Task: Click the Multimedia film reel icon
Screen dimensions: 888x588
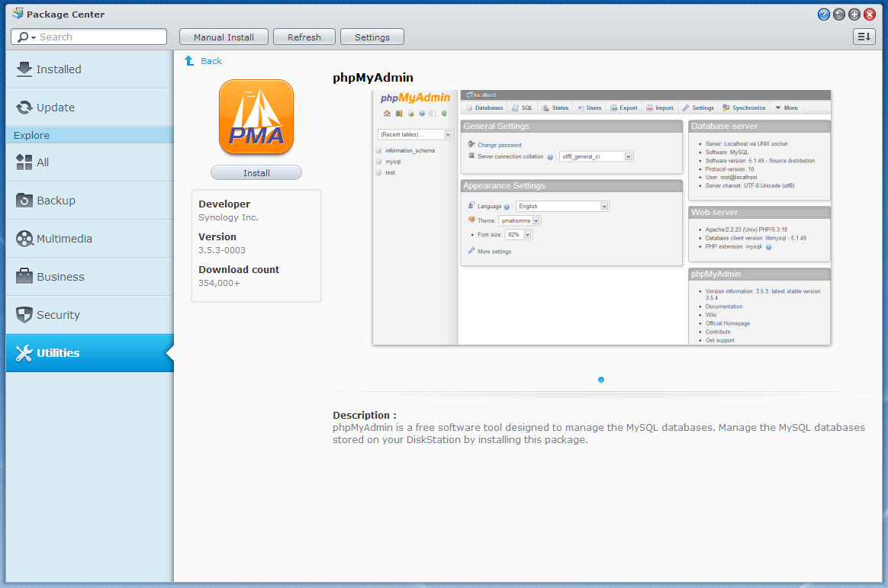Action: [x=24, y=239]
